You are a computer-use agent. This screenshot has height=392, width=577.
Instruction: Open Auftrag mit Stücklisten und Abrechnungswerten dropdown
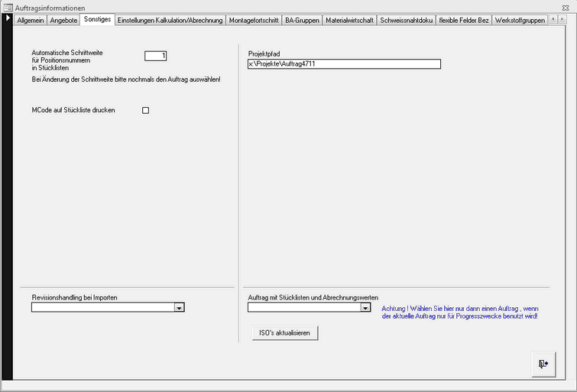(x=365, y=308)
